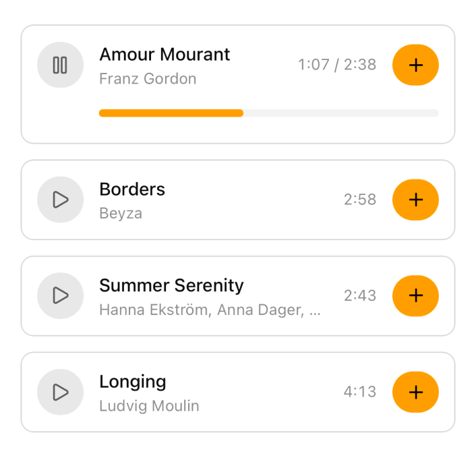Screen dimensions: 476x456
Task: Open the Amour Mourant song title
Action: pyautogui.click(x=165, y=55)
